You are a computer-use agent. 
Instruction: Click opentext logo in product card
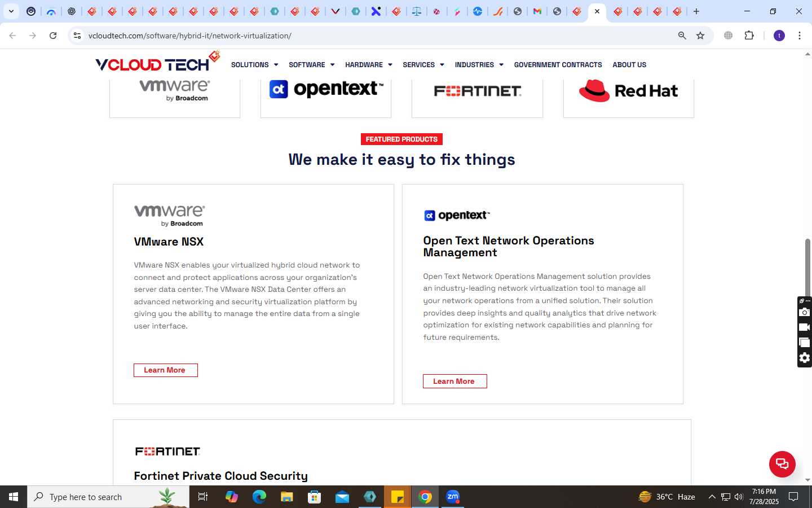click(x=457, y=215)
